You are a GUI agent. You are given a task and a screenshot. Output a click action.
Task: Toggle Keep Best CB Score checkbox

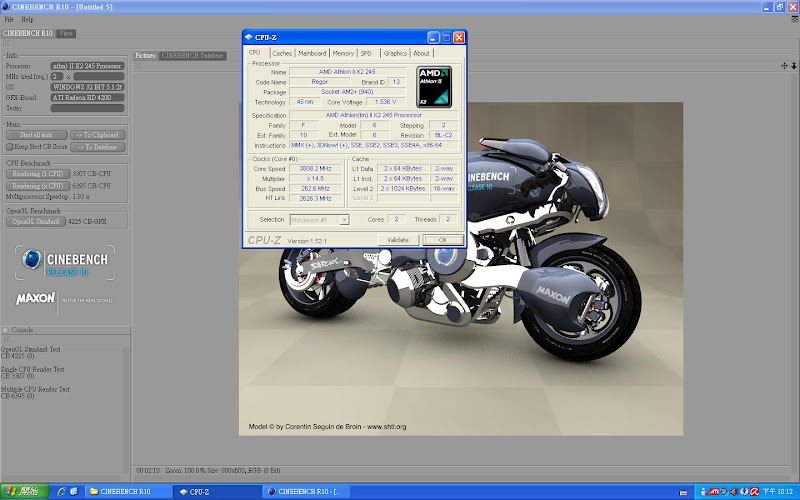click(x=9, y=146)
